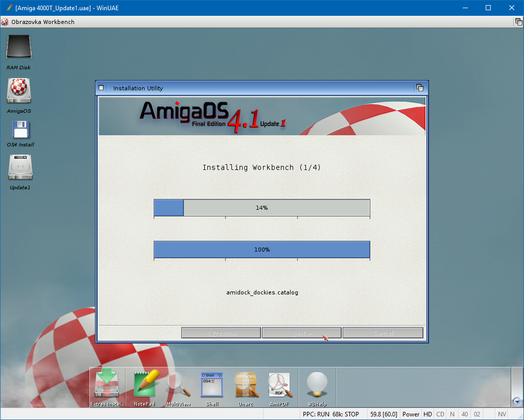Click the Cancel button
Screen dimensions: 524x420
(x=383, y=333)
